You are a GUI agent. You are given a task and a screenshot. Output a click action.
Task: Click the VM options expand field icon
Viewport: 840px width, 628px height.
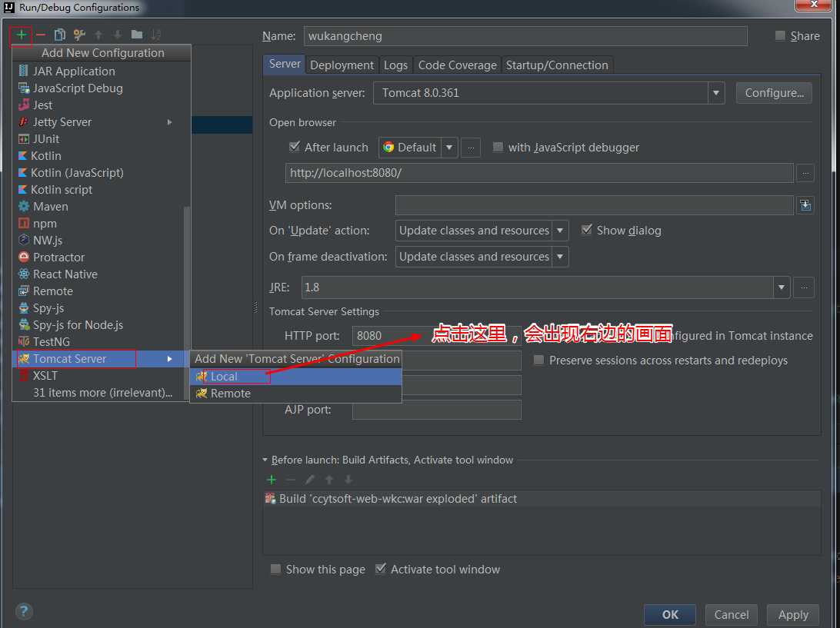pyautogui.click(x=805, y=205)
